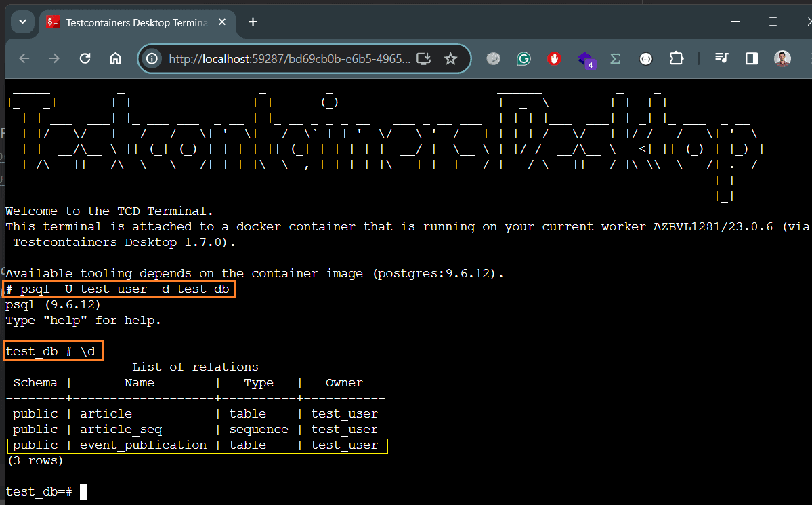Reload the current page
Image resolution: width=812 pixels, height=505 pixels.
pos(85,58)
